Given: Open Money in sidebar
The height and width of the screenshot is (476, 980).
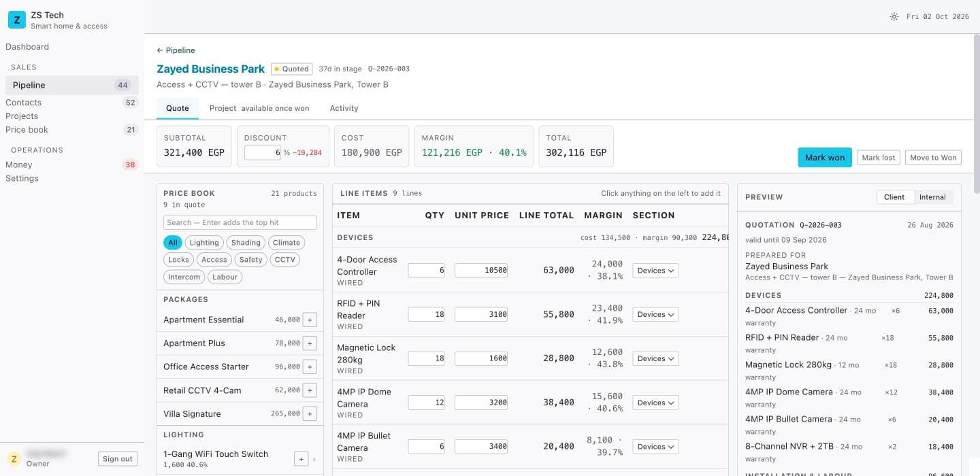Looking at the screenshot, I should click(x=71, y=165).
